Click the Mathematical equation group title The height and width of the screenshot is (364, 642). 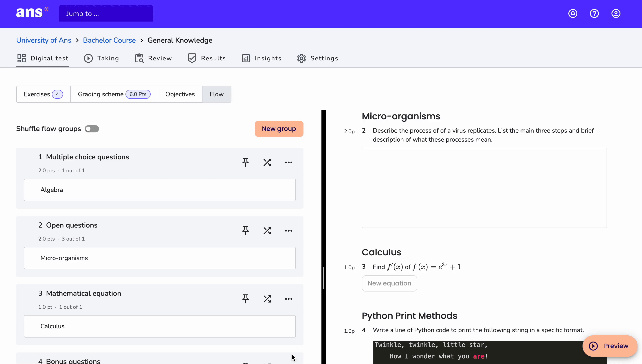(x=84, y=293)
